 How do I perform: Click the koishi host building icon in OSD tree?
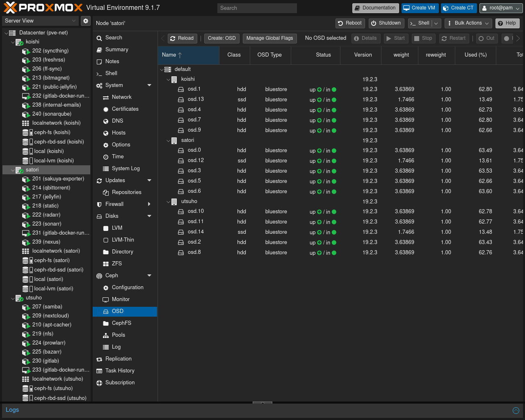pyautogui.click(x=174, y=79)
